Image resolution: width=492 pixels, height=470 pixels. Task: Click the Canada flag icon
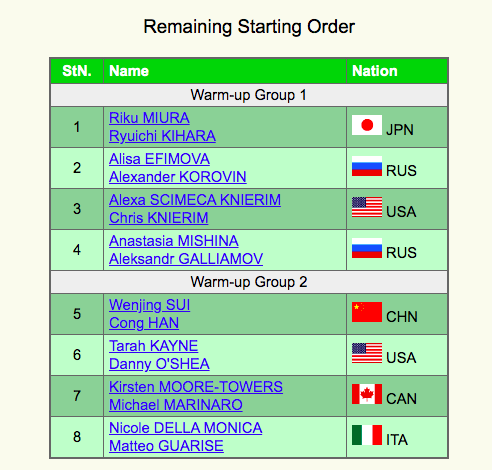click(367, 394)
